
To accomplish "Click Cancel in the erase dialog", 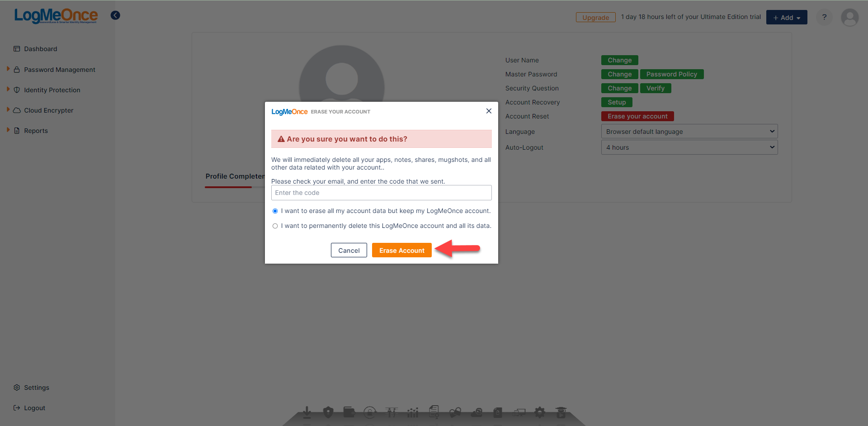I will (x=349, y=250).
